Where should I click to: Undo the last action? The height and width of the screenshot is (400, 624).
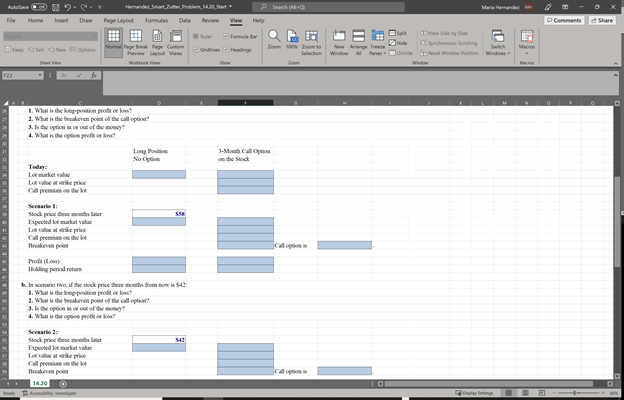click(x=68, y=7)
